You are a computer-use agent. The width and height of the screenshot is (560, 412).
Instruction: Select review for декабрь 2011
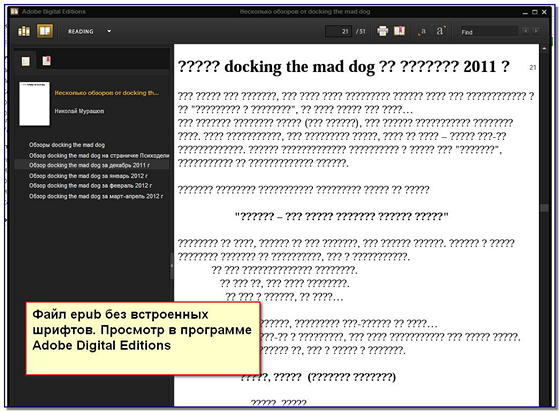point(89,165)
